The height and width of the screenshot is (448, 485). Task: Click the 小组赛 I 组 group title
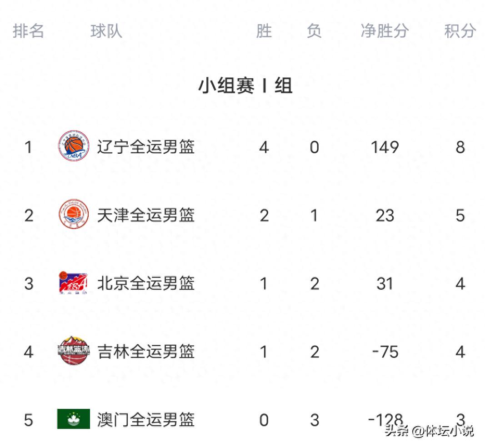point(245,86)
